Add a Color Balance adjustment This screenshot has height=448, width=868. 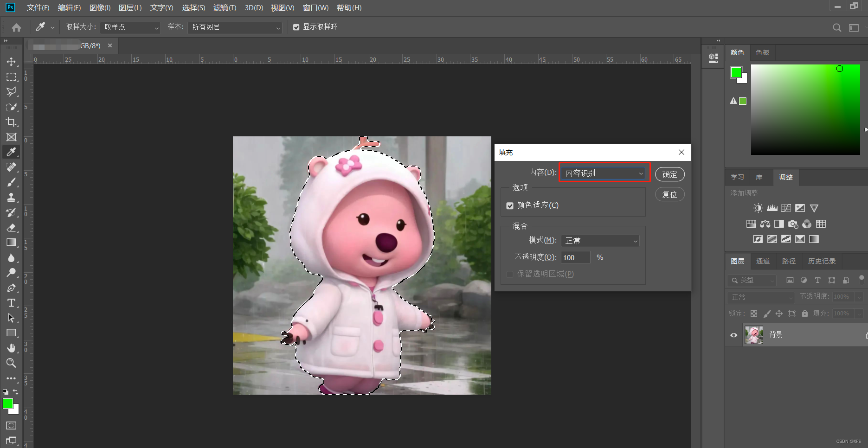coord(765,224)
